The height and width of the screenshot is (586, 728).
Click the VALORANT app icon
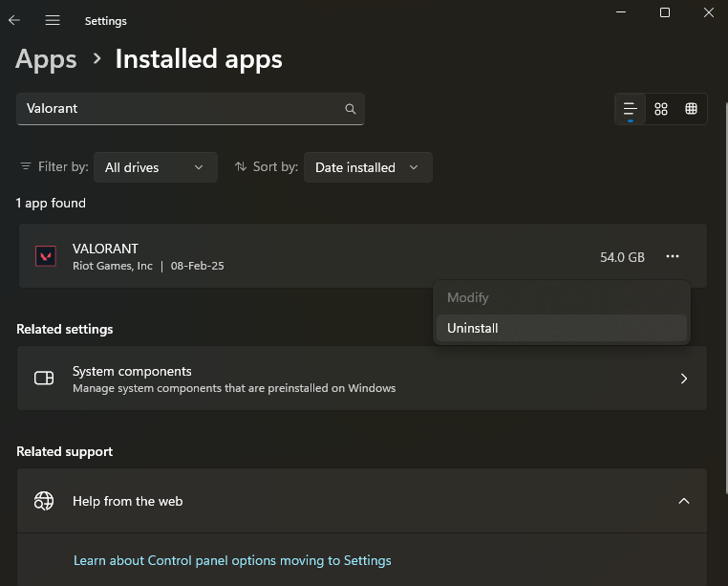coord(45,256)
